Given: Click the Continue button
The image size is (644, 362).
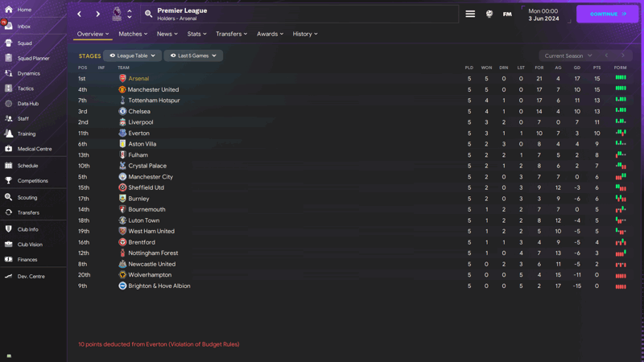Looking at the screenshot, I should click(608, 14).
